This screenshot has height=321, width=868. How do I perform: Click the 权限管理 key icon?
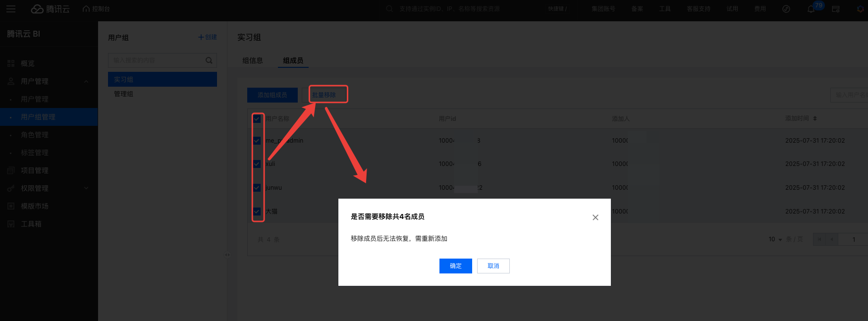click(x=11, y=188)
